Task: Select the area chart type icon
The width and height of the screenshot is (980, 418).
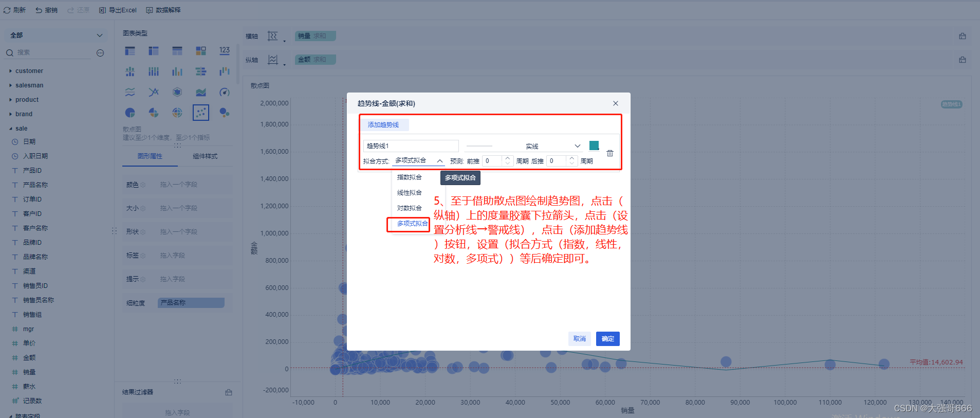Action: [201, 92]
